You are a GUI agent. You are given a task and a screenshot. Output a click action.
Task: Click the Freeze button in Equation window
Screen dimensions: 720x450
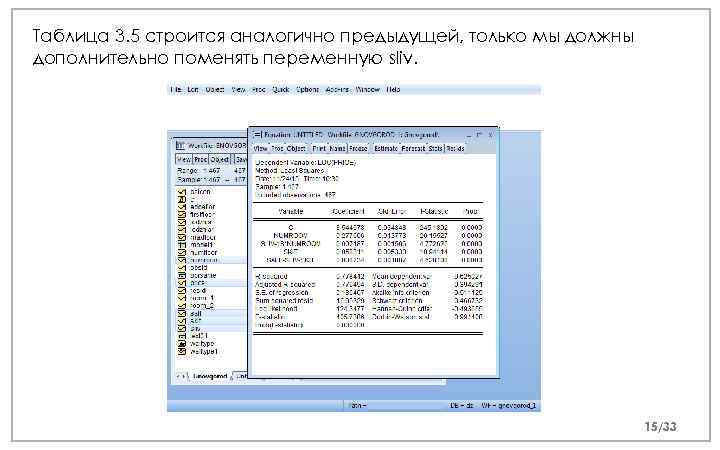click(x=358, y=148)
